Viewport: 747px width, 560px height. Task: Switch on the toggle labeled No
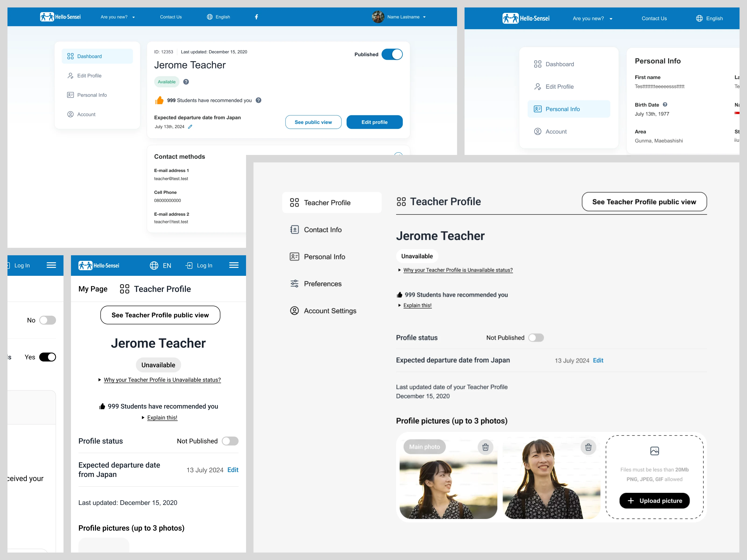pyautogui.click(x=48, y=320)
